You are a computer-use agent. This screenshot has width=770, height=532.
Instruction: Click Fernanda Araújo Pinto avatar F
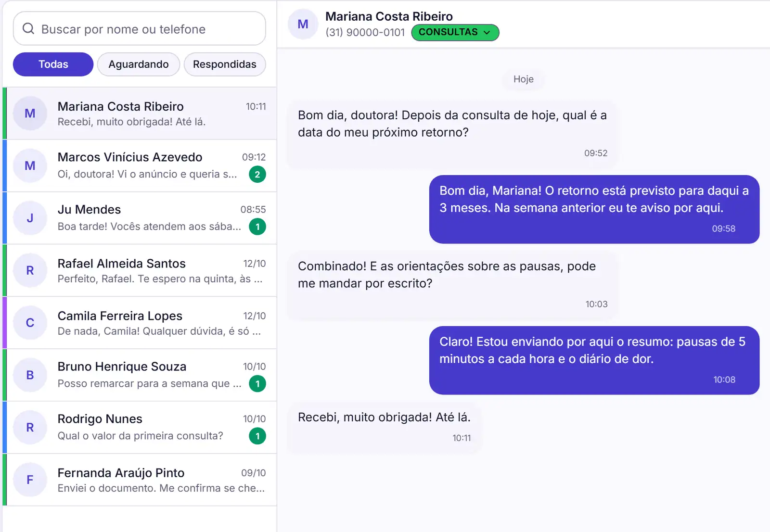tap(30, 480)
